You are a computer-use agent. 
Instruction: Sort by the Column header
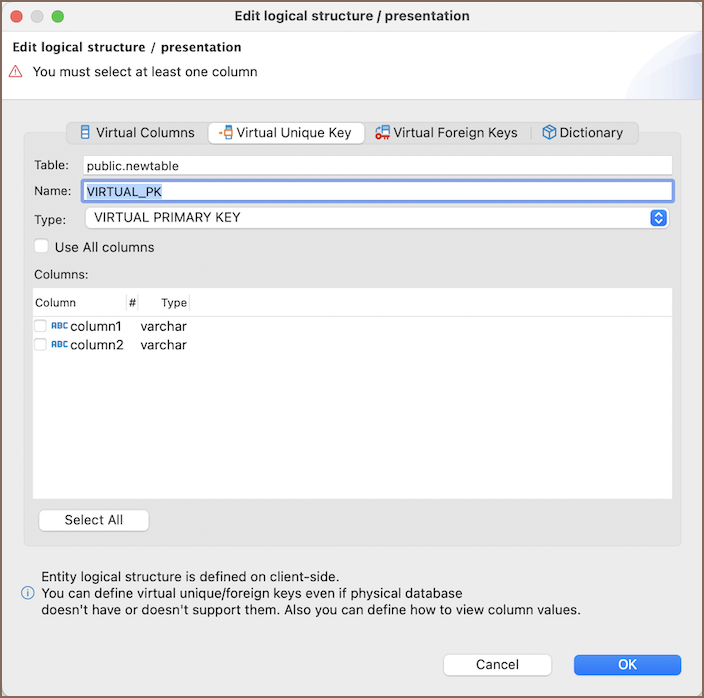[x=56, y=302]
